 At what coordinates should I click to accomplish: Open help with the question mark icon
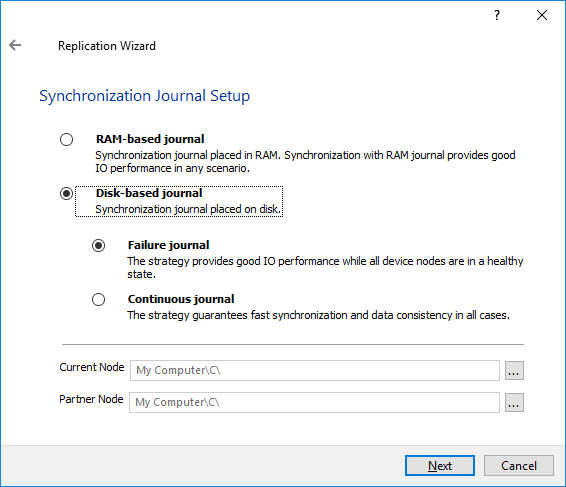coord(497,15)
